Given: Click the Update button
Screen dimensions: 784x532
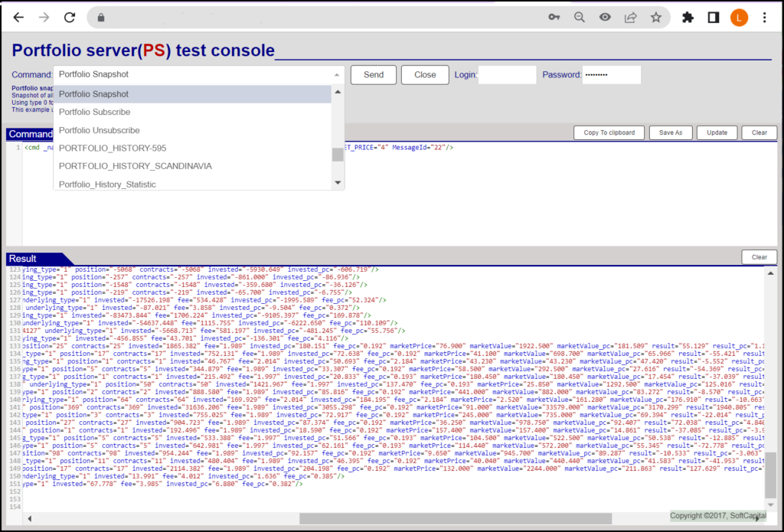Looking at the screenshot, I should click(717, 132).
